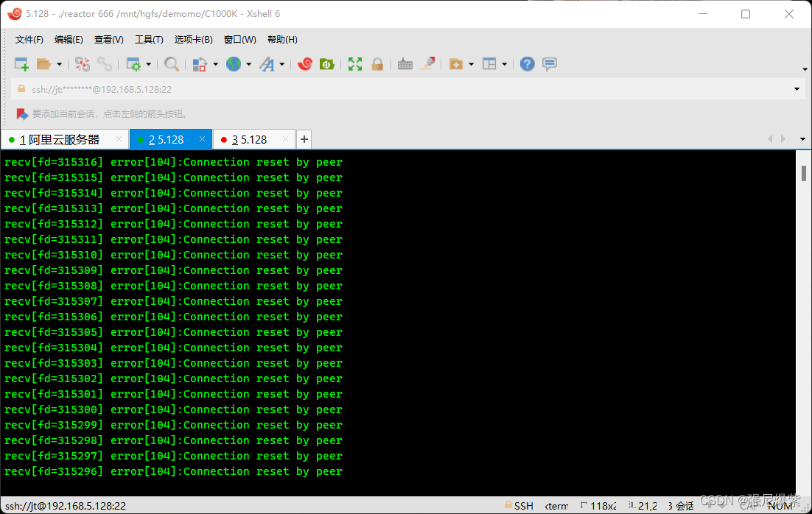Expand the folder dropdown arrow
812x514 pixels.
(472, 64)
